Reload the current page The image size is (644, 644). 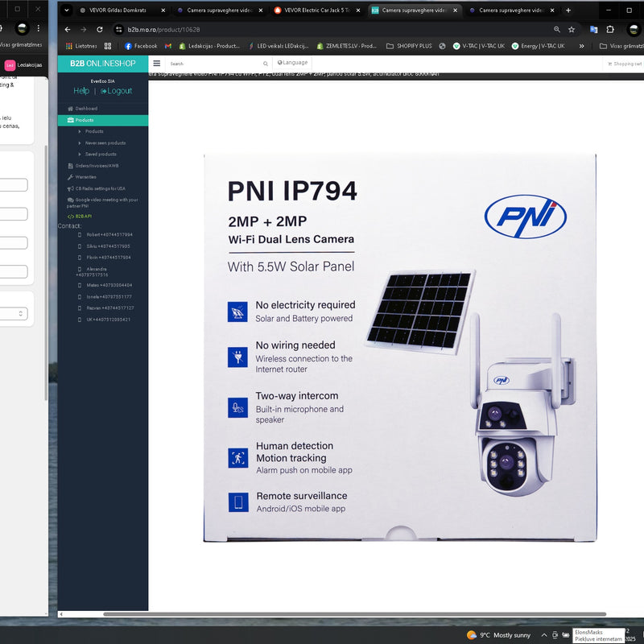click(x=100, y=30)
